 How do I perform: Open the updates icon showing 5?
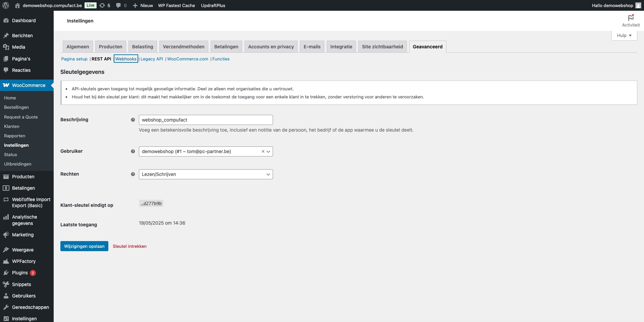click(102, 5)
